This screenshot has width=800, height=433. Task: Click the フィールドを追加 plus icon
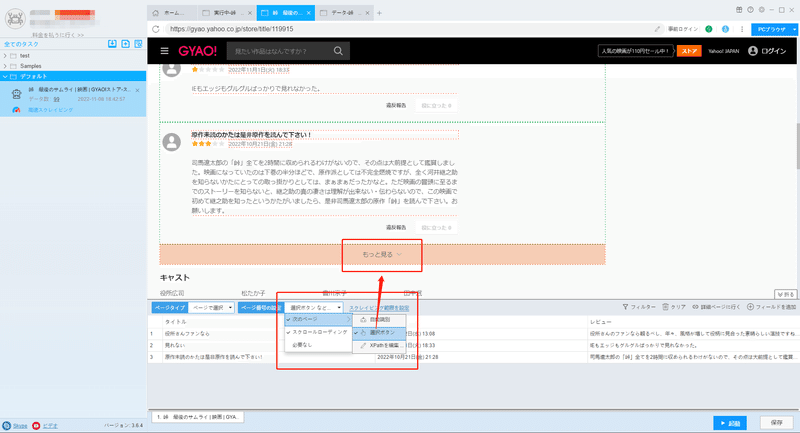(x=750, y=307)
